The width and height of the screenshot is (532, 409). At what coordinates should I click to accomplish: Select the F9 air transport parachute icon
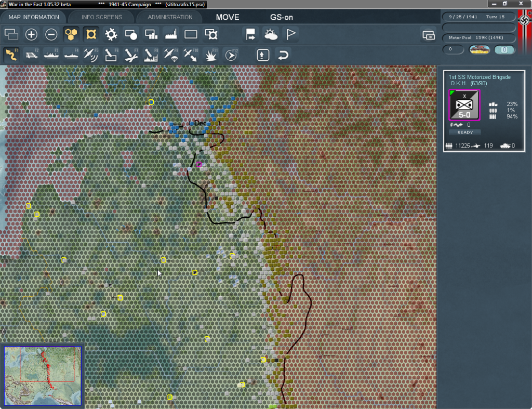(x=171, y=55)
